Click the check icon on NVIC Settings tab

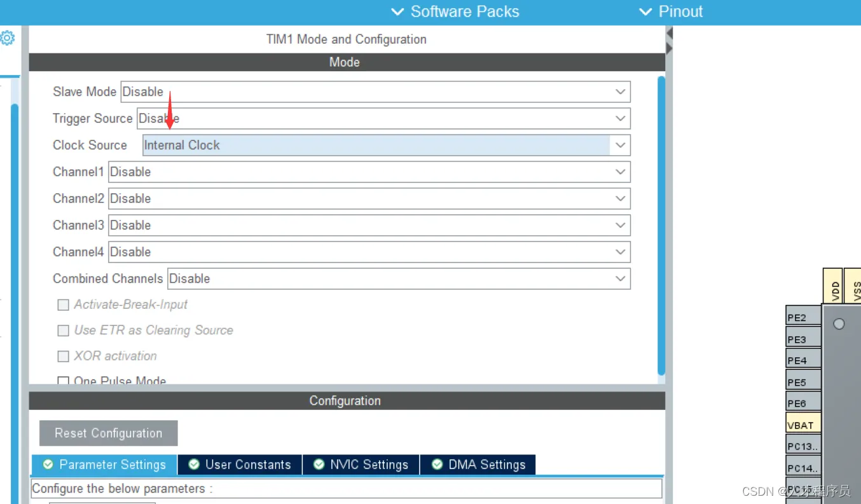(319, 465)
